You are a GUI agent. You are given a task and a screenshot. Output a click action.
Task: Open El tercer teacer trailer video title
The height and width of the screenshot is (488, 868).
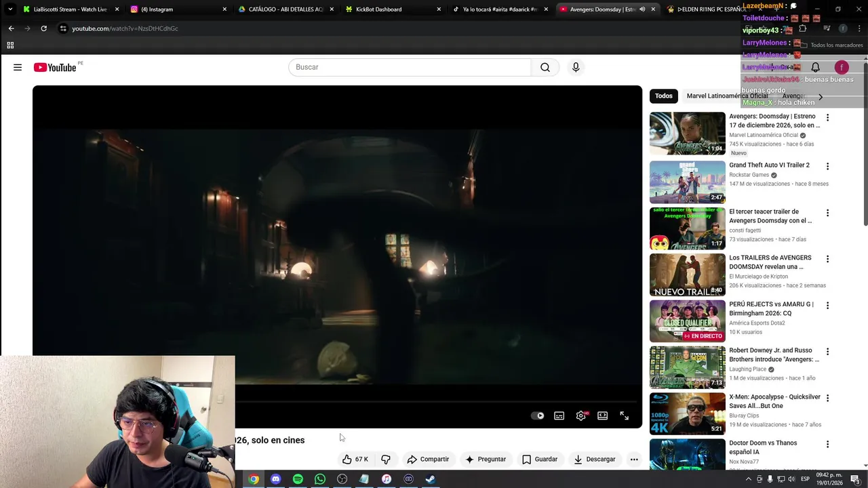coord(770,216)
